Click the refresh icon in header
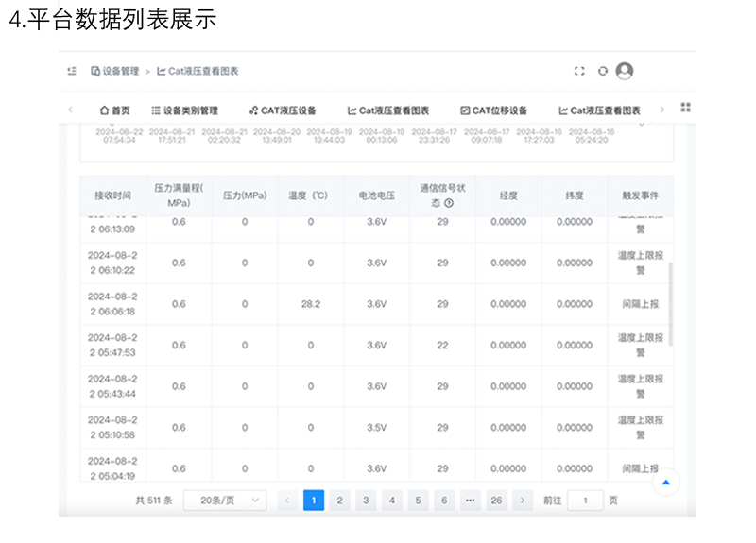 603,71
